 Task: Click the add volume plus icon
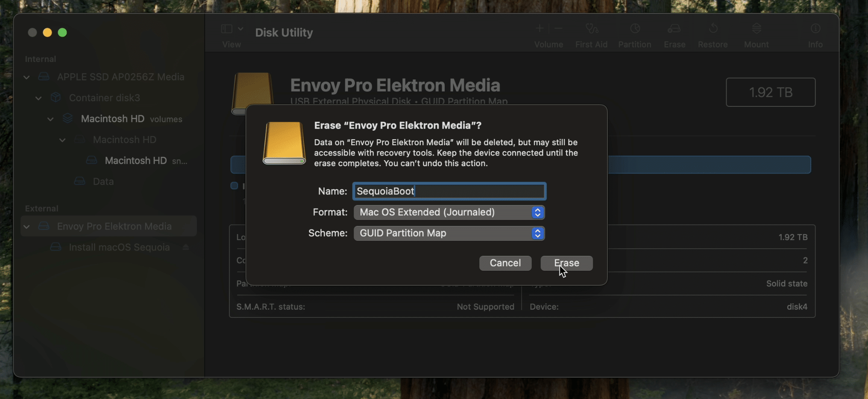coord(540,29)
